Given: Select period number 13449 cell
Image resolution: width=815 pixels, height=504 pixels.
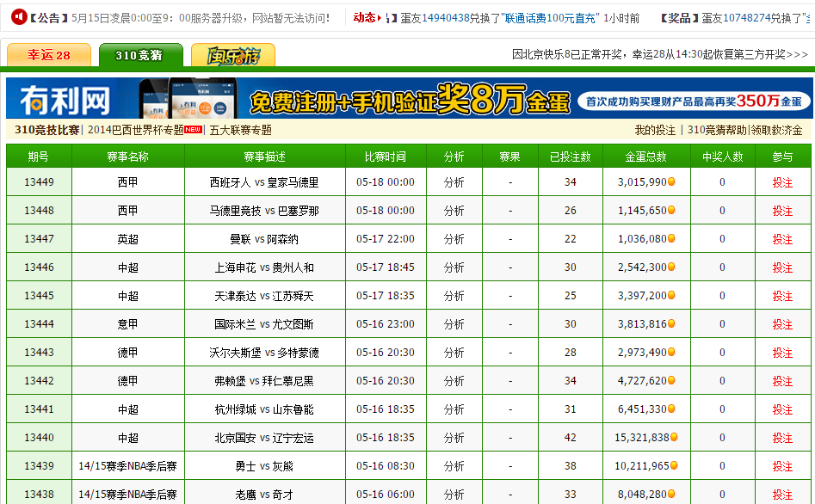Looking at the screenshot, I should click(x=39, y=181).
